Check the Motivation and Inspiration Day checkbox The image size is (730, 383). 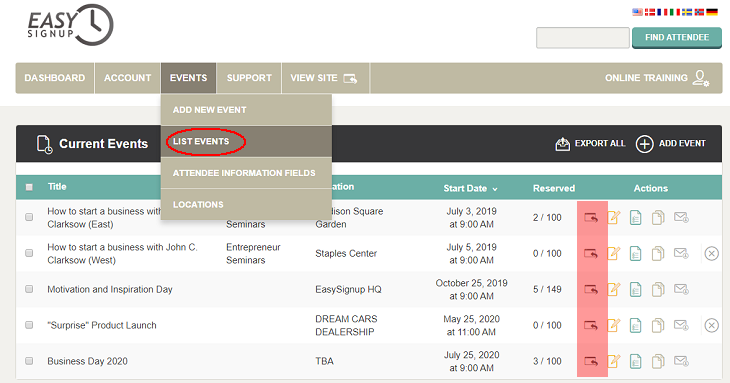(29, 289)
